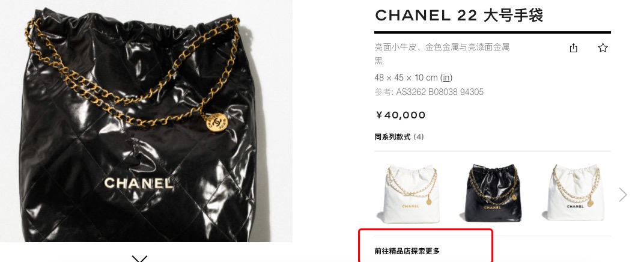The height and width of the screenshot is (262, 644).
Task: Click the CHANEL 22 大号手袋 product title
Action: point(459,16)
